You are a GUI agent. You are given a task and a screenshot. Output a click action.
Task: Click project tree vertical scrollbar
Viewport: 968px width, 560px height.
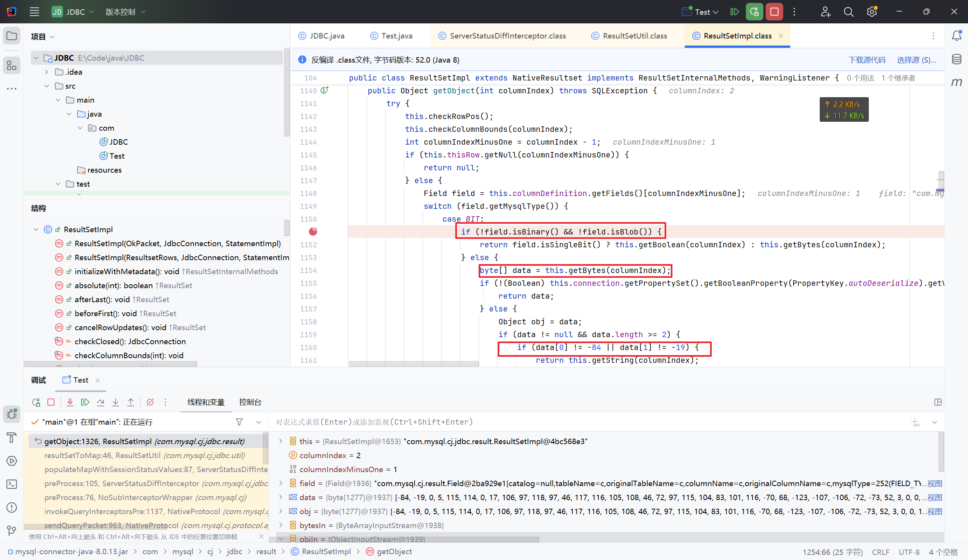pyautogui.click(x=287, y=92)
